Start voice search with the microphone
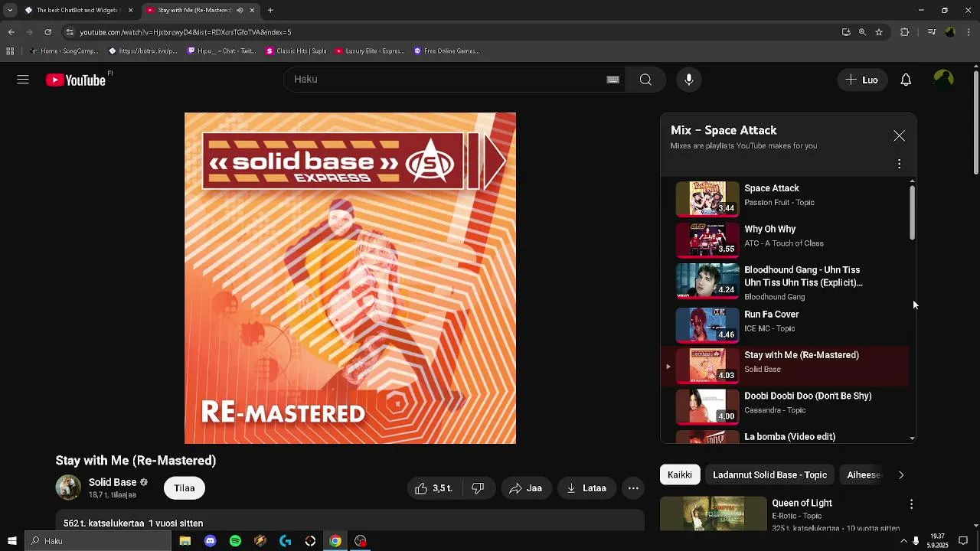The width and height of the screenshot is (980, 551). click(x=689, y=80)
